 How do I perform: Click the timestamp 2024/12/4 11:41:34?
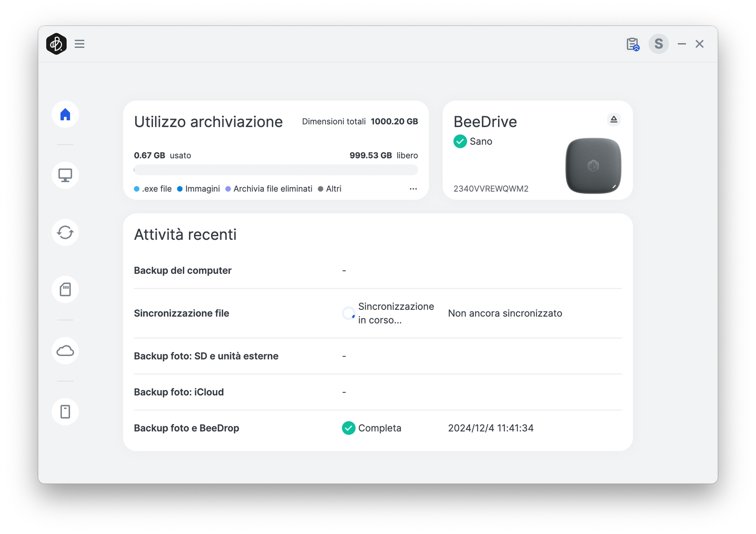click(491, 428)
